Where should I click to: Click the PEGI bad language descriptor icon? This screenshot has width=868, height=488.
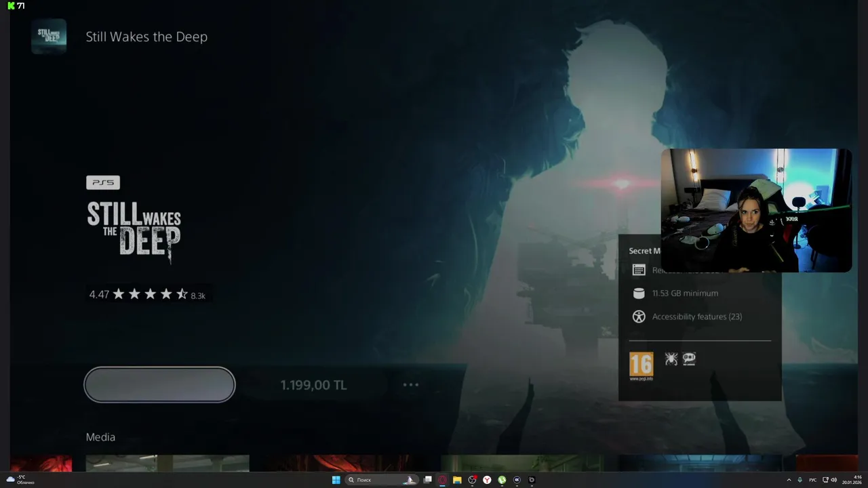[689, 359]
